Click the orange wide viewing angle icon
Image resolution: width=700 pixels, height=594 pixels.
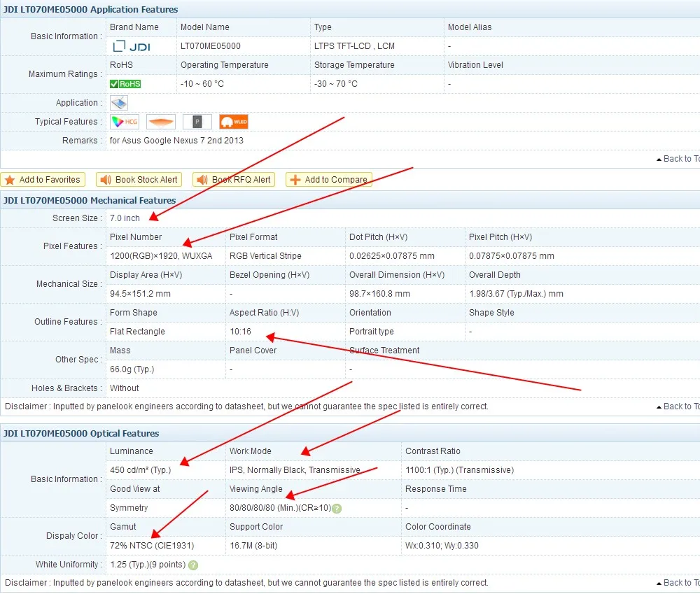click(x=161, y=122)
